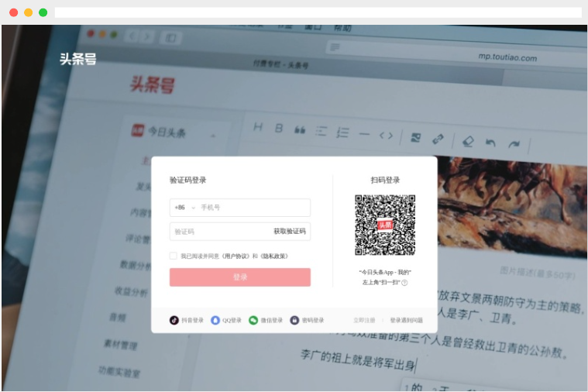This screenshot has height=392, width=588.
Task: Click the 验证码登录 heading text
Action: [x=188, y=180]
